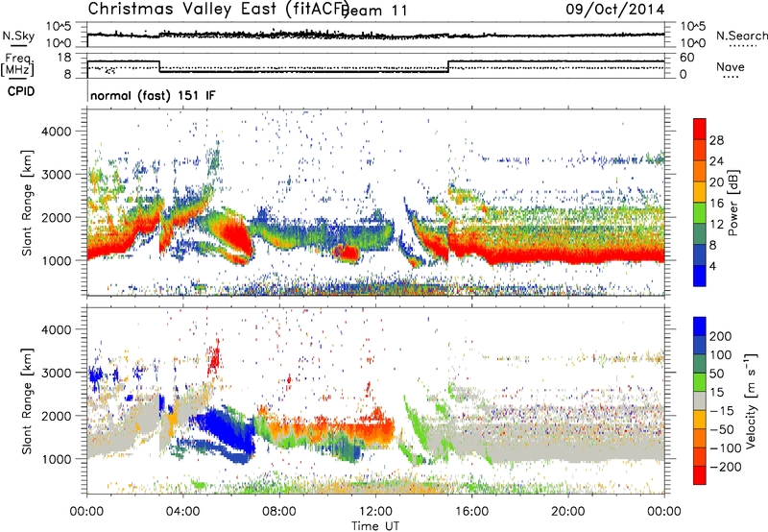Click the 'Nave' legend label
Image resolution: width=768 pixels, height=532 pixels.
coord(730,66)
